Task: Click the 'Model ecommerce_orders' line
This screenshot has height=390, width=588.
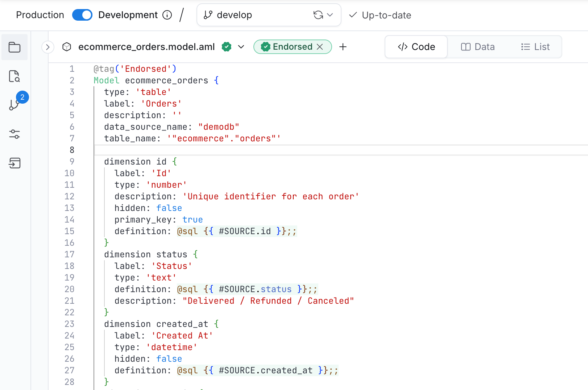Action: 156,80
